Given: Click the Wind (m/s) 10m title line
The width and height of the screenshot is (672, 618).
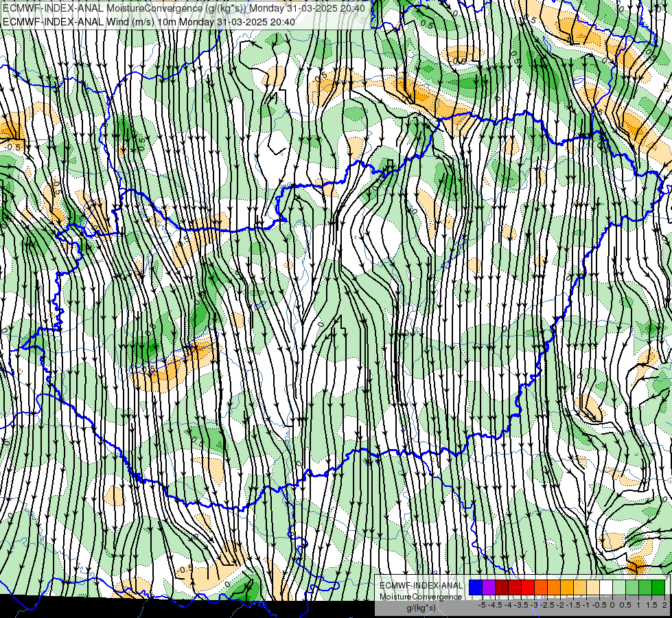Looking at the screenshot, I should coord(149,21).
